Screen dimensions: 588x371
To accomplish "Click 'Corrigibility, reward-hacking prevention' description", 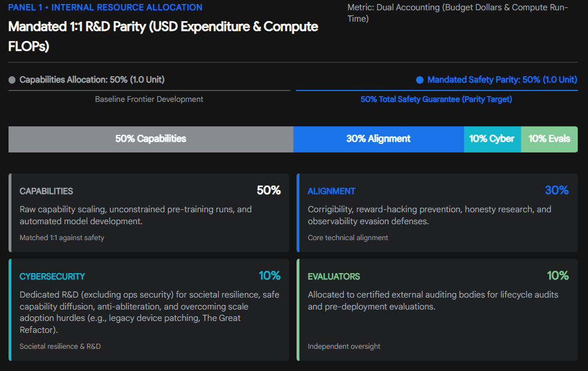I will click(429, 215).
